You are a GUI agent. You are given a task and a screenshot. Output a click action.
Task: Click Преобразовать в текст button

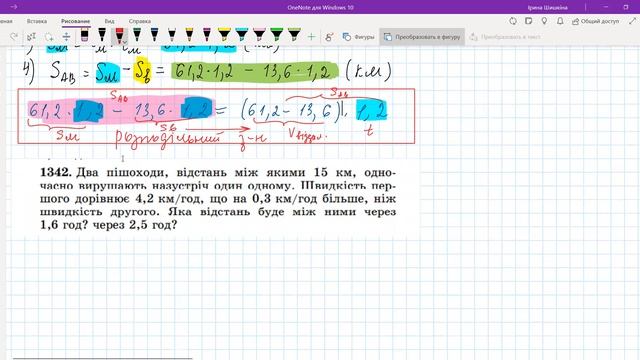coord(505,37)
